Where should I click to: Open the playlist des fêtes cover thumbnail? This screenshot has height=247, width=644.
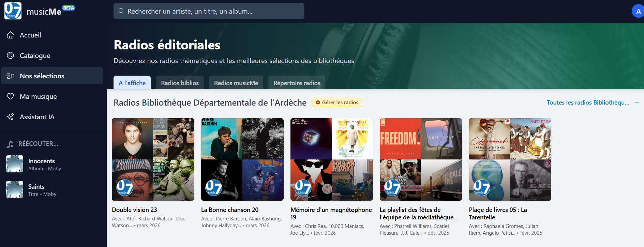click(421, 159)
